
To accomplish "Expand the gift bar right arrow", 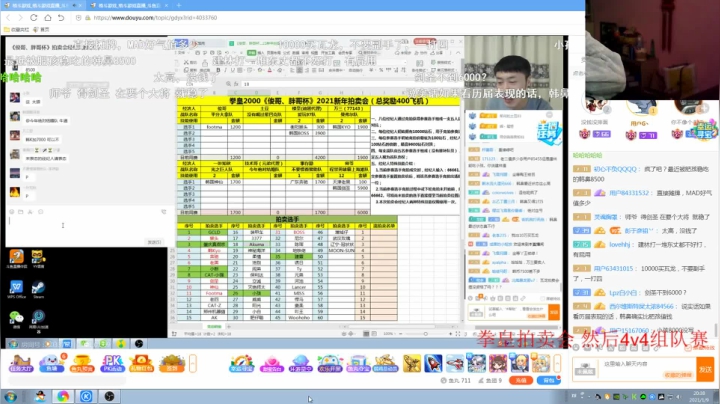I will point(557,364).
